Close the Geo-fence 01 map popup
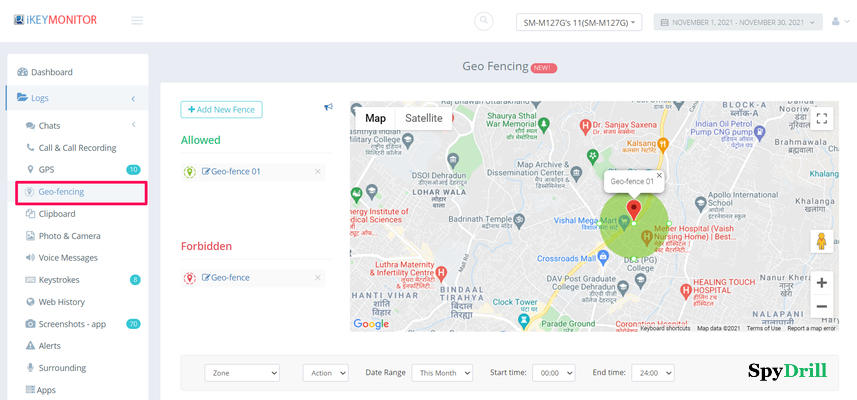857x400 pixels. pyautogui.click(x=659, y=176)
